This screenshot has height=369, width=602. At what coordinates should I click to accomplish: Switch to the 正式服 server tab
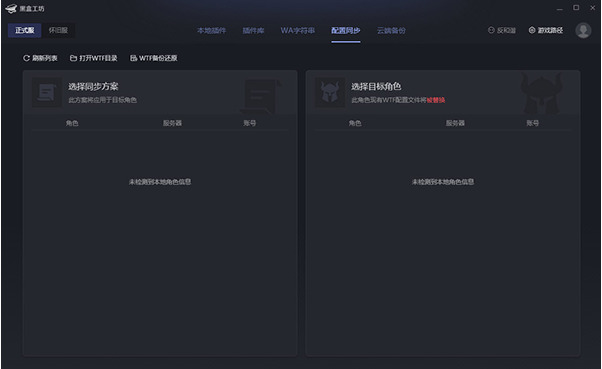click(x=25, y=30)
